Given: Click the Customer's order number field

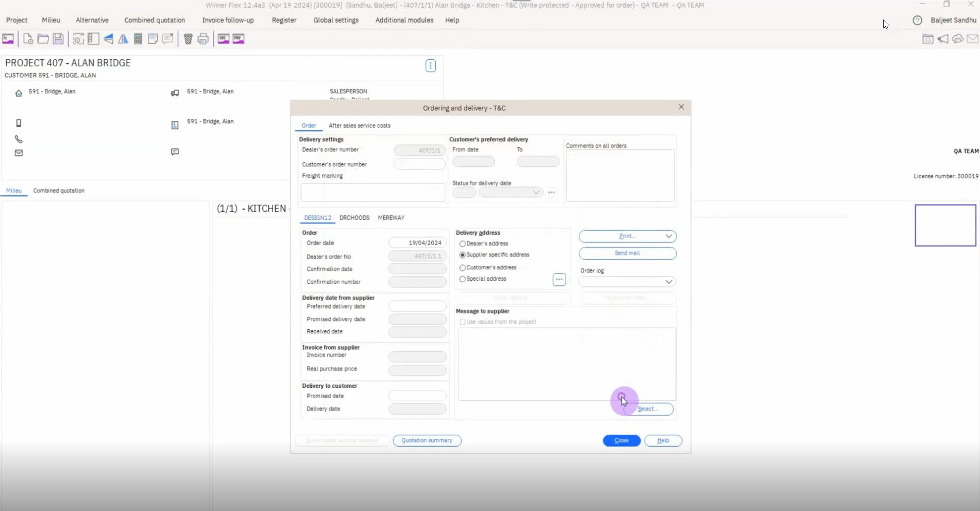Looking at the screenshot, I should point(420,164).
